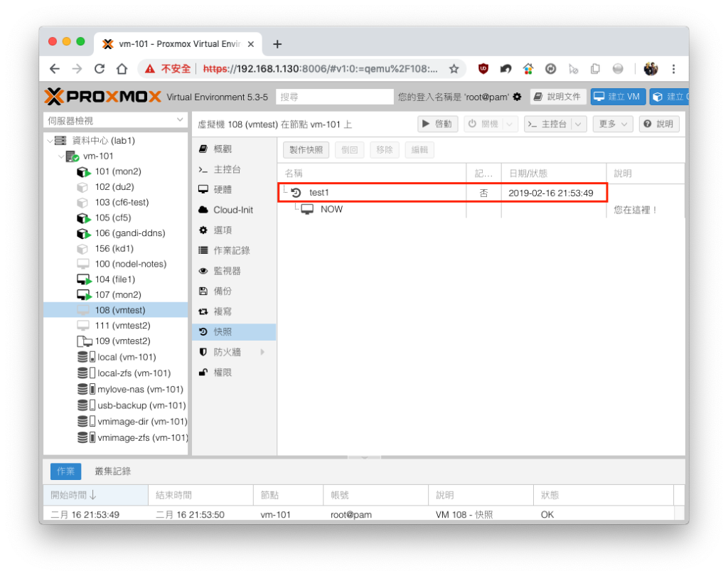This screenshot has width=728, height=576.
Task: Click the 101 (mon2) container icon
Action: click(84, 172)
